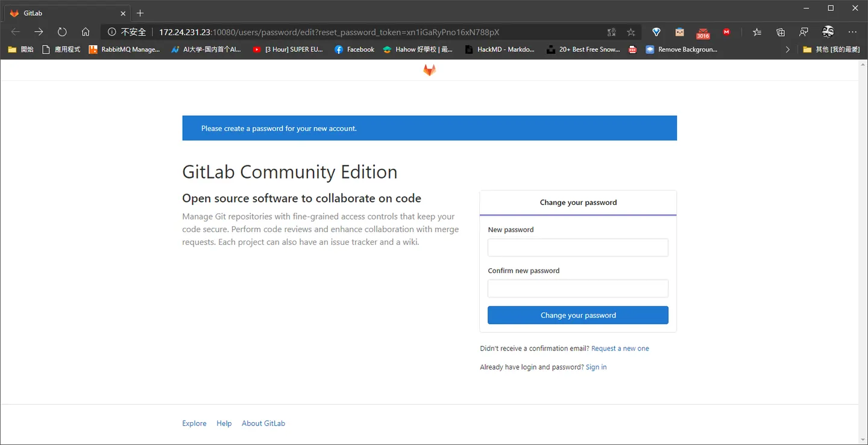Focus the Confirm new password field

tap(578, 289)
